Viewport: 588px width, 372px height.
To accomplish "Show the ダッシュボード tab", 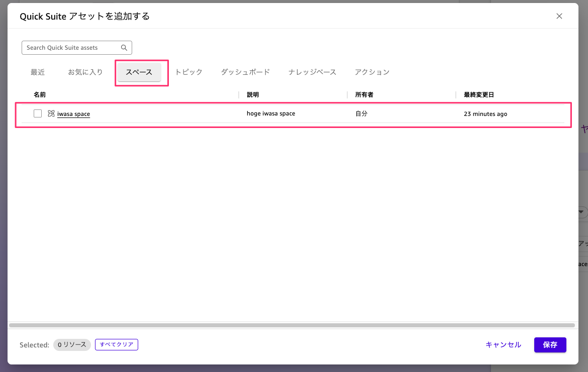I will click(245, 72).
